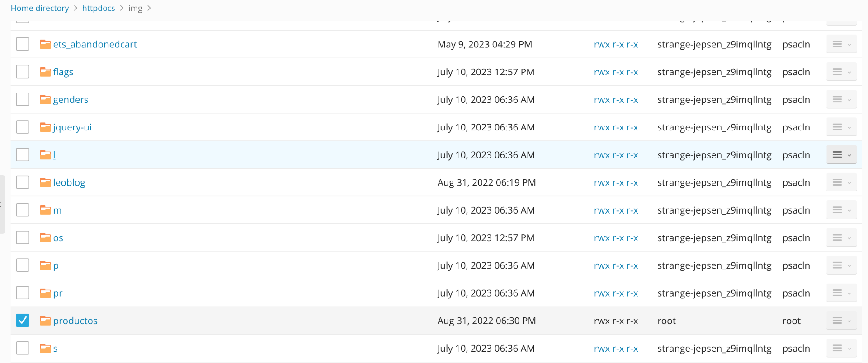Open the folder named s

click(x=55, y=349)
